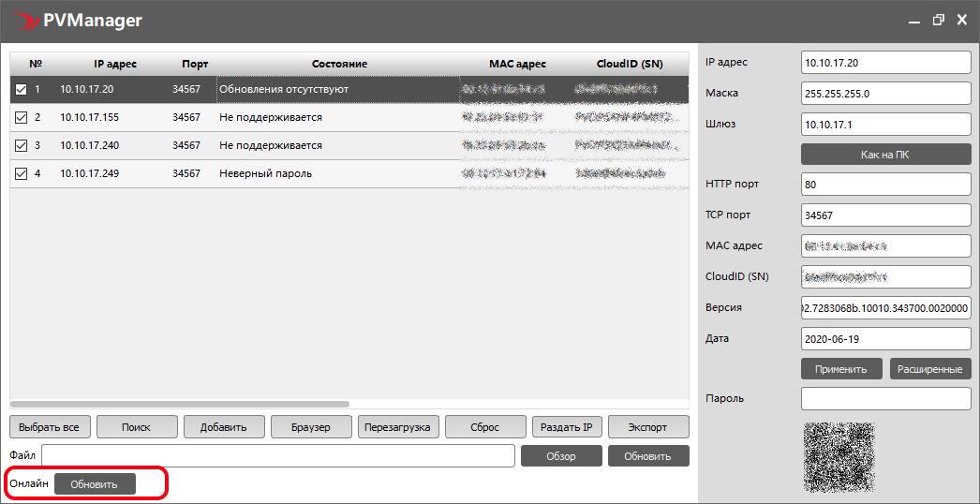The width and height of the screenshot is (980, 504).
Task: Sort by Порт column header
Action: click(x=195, y=64)
